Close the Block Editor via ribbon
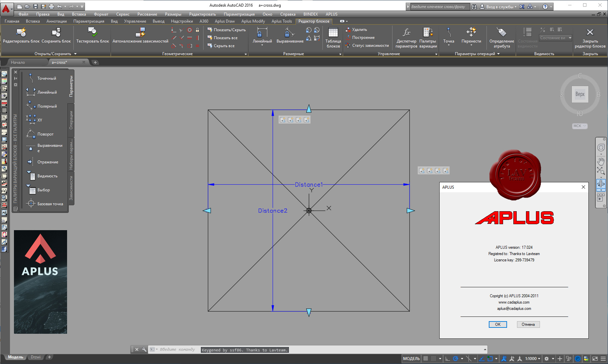The image size is (608, 364). coord(590,37)
